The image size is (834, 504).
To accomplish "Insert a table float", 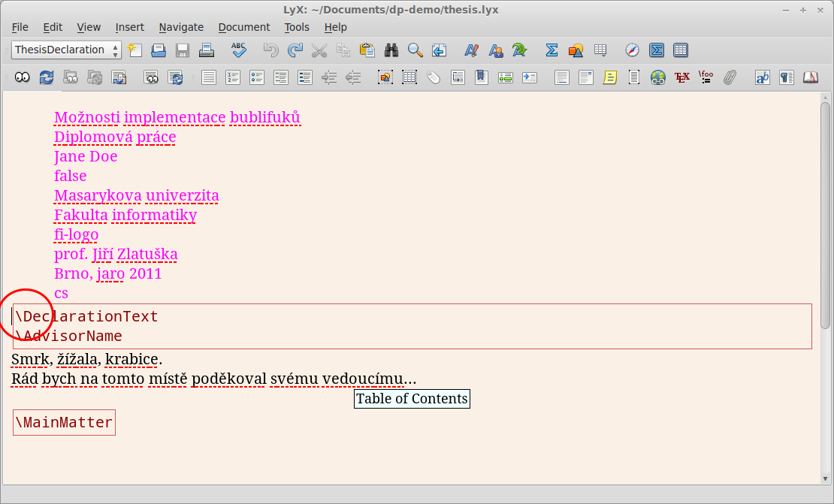I will [x=409, y=77].
